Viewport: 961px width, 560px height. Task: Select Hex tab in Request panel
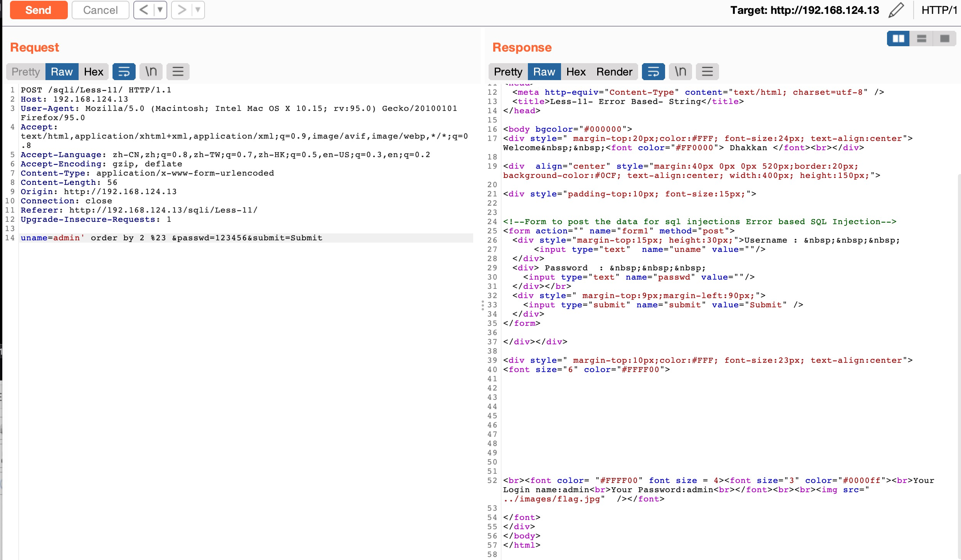pyautogui.click(x=94, y=72)
